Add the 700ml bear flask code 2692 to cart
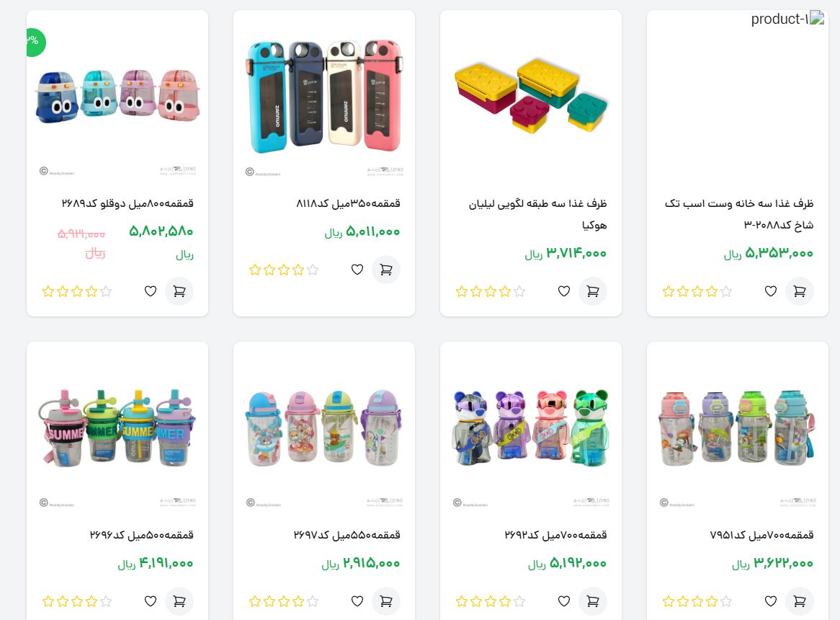 [x=592, y=601]
